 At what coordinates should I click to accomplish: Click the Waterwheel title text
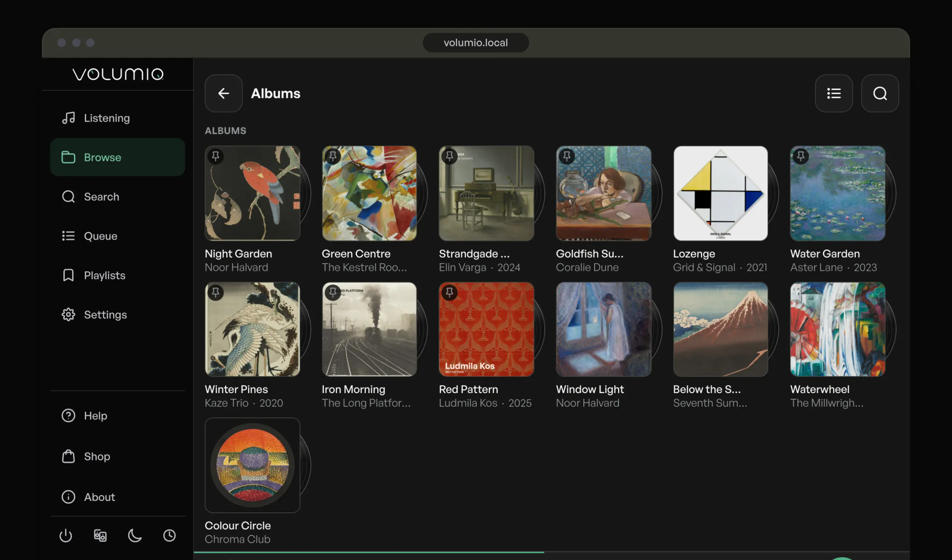click(x=820, y=389)
